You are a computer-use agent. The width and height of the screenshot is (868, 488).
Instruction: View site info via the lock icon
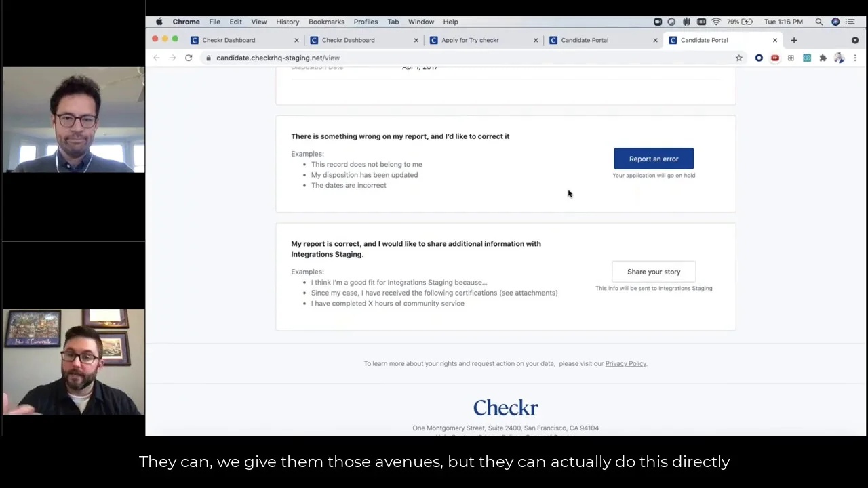pos(209,58)
